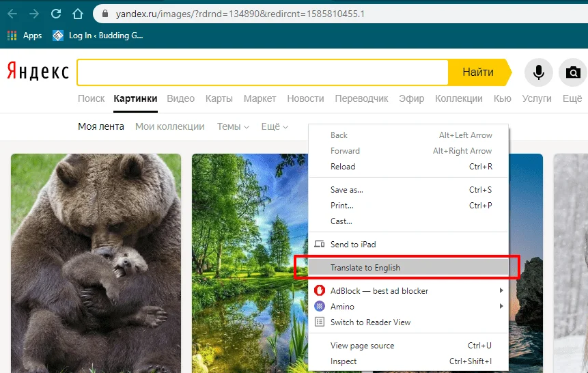This screenshot has height=373, width=588.
Task: Click the browser reload icon
Action: [x=56, y=14]
